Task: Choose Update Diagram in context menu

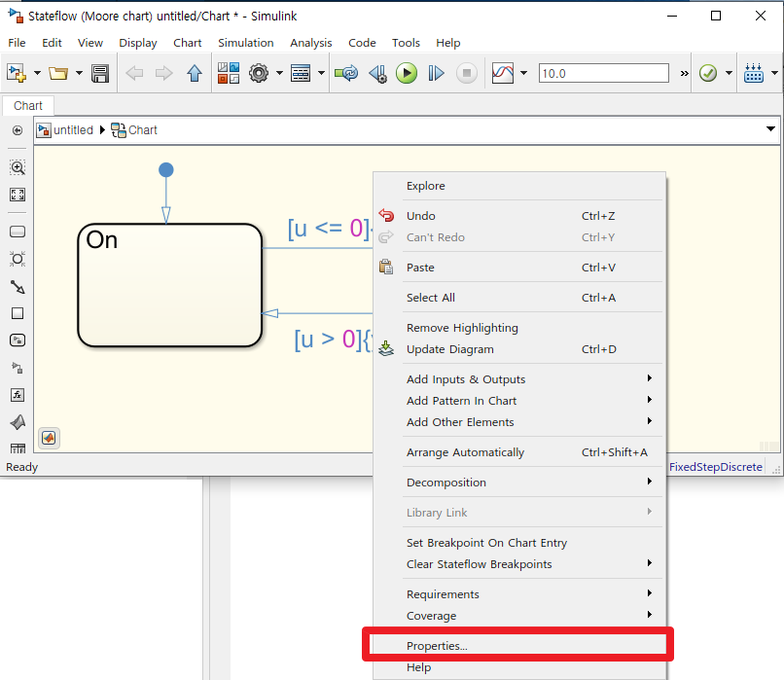Action: click(519, 349)
